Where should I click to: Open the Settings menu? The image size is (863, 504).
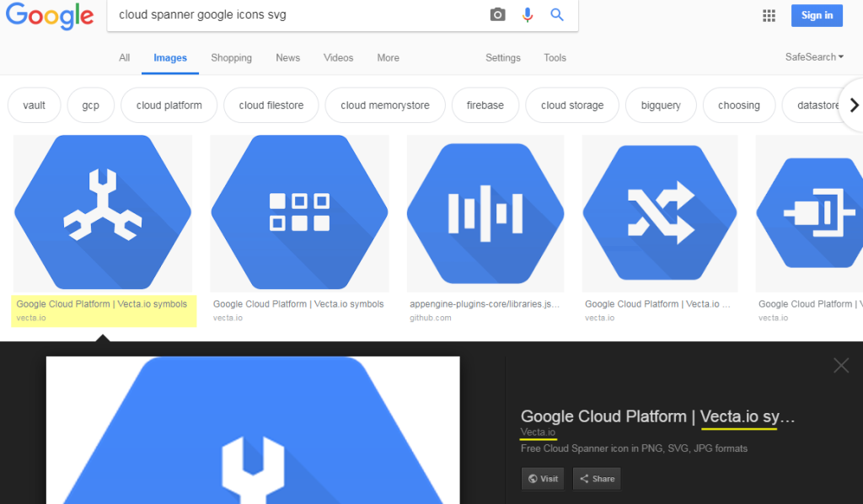503,58
